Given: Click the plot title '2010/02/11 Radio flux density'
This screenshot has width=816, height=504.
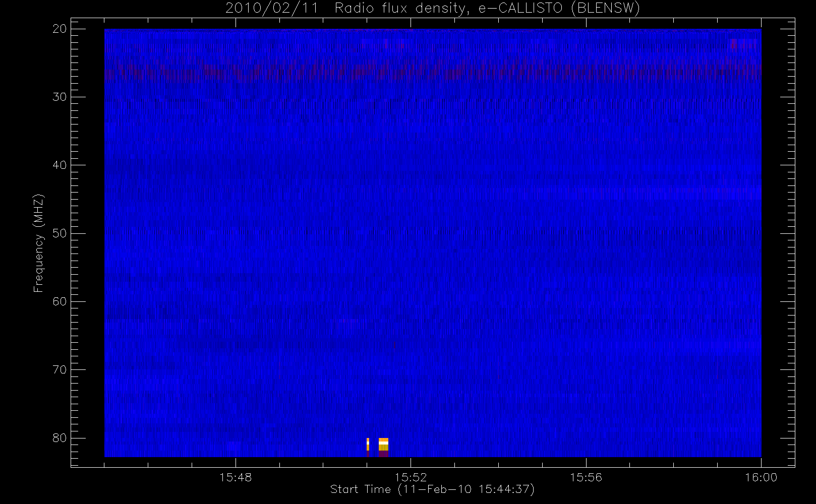Looking at the screenshot, I should 433,9.
